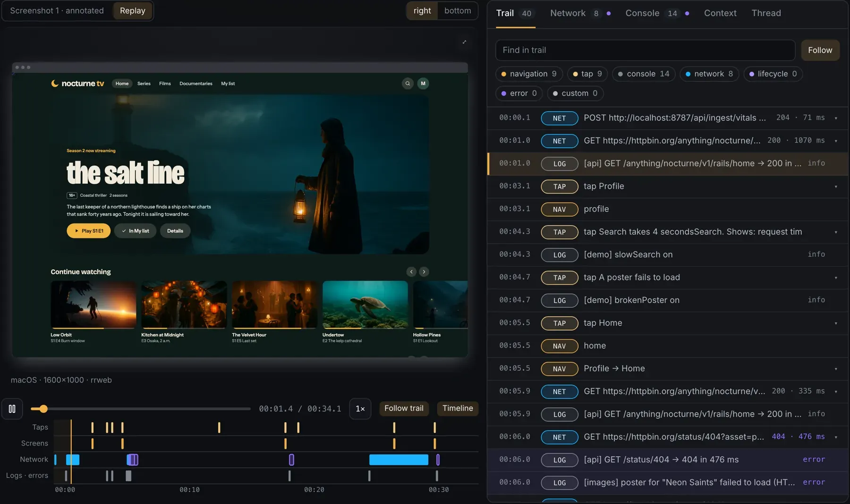Click the Follow trail button

(x=404, y=408)
